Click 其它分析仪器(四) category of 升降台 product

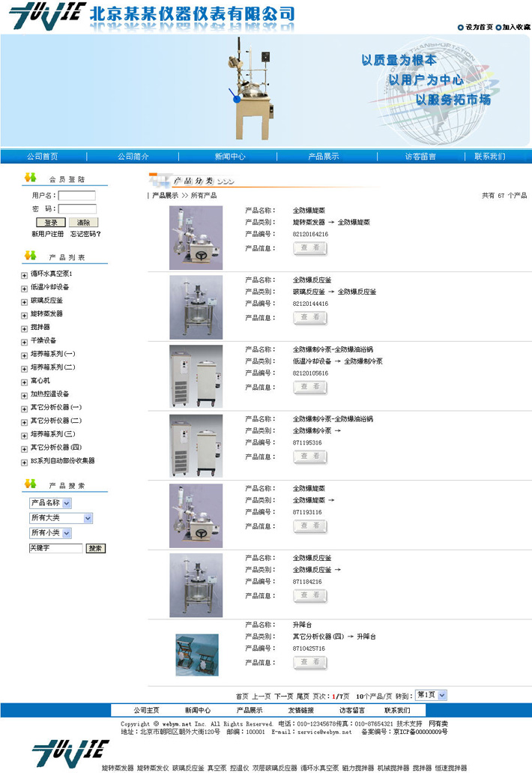click(318, 637)
